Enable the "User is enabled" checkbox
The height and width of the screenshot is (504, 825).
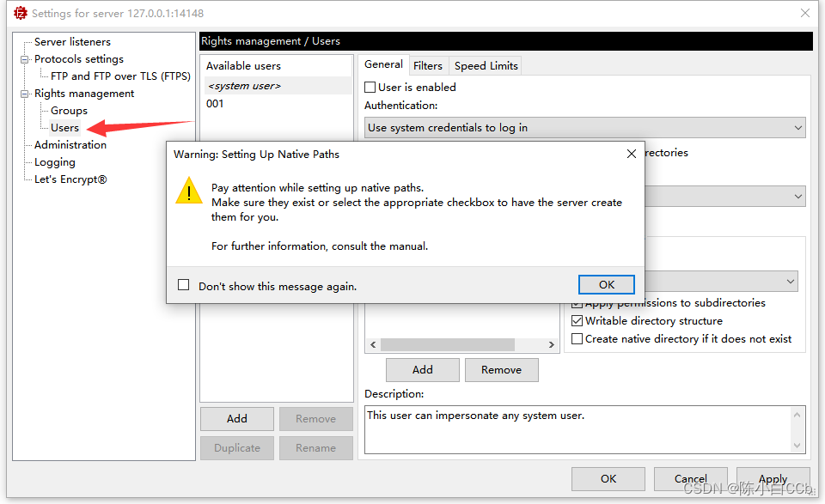(370, 88)
